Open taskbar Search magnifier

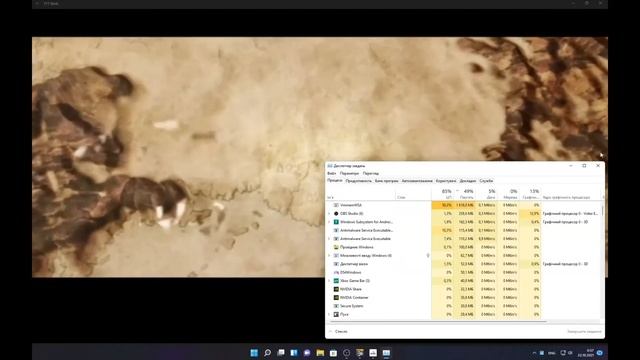click(x=267, y=353)
